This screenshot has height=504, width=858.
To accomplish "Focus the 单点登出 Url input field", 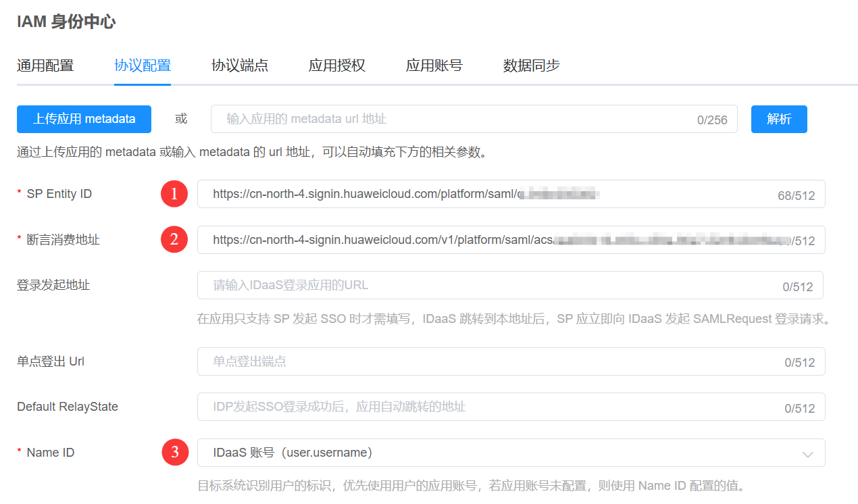I will [486, 361].
